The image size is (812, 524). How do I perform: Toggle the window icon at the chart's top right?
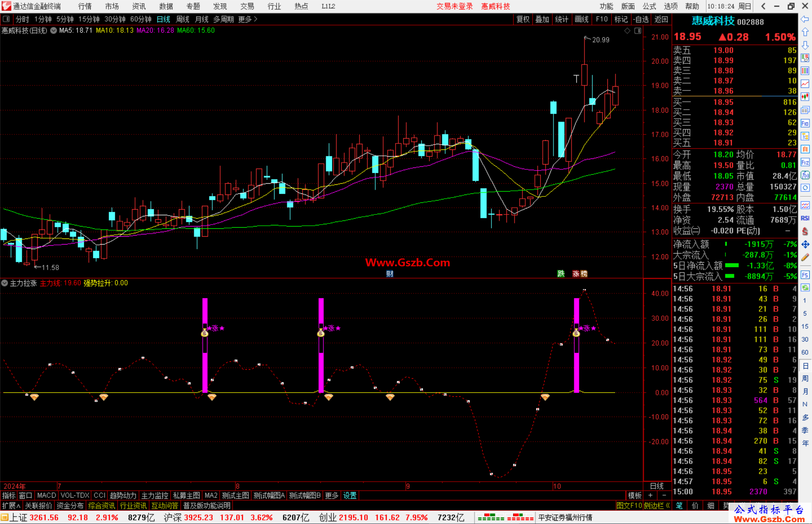coord(638,31)
